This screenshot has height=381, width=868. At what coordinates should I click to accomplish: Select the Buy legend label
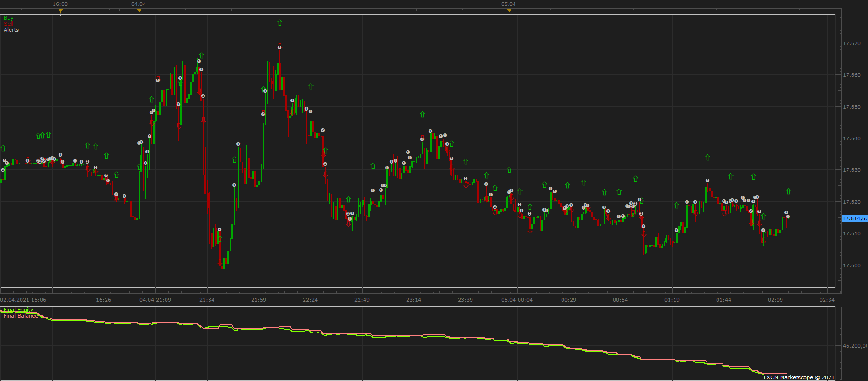[x=9, y=18]
